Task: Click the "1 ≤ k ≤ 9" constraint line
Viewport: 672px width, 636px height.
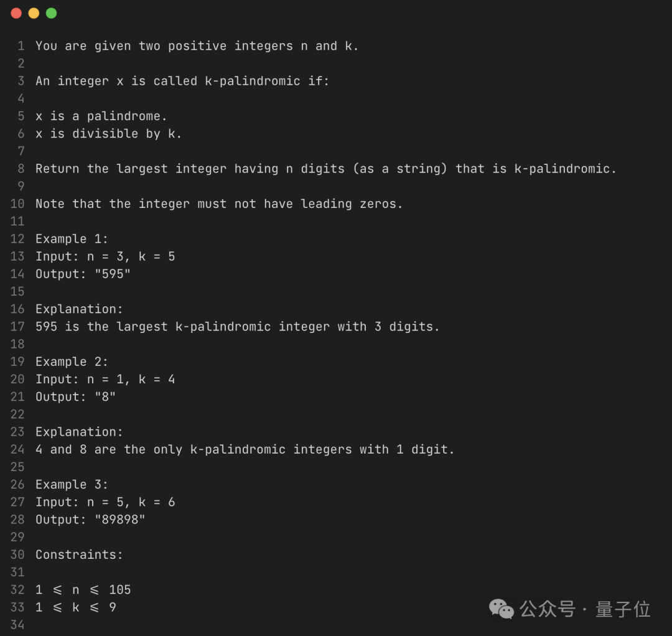Action: click(75, 607)
